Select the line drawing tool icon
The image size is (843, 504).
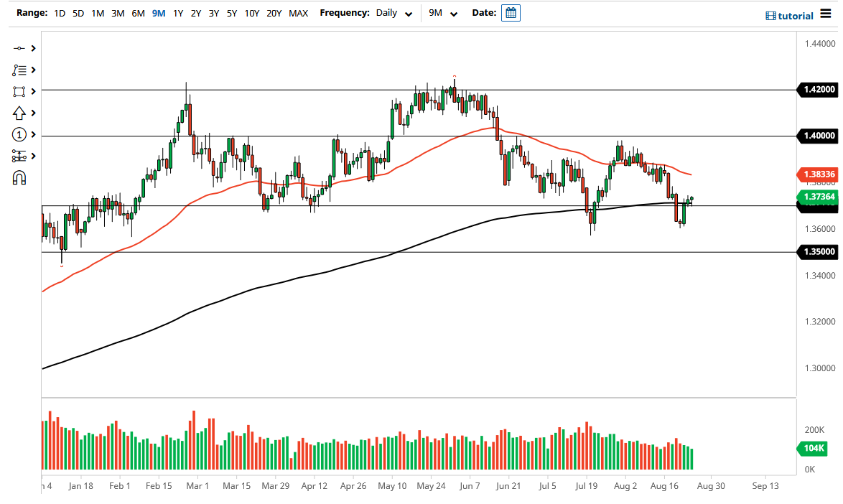(x=19, y=48)
